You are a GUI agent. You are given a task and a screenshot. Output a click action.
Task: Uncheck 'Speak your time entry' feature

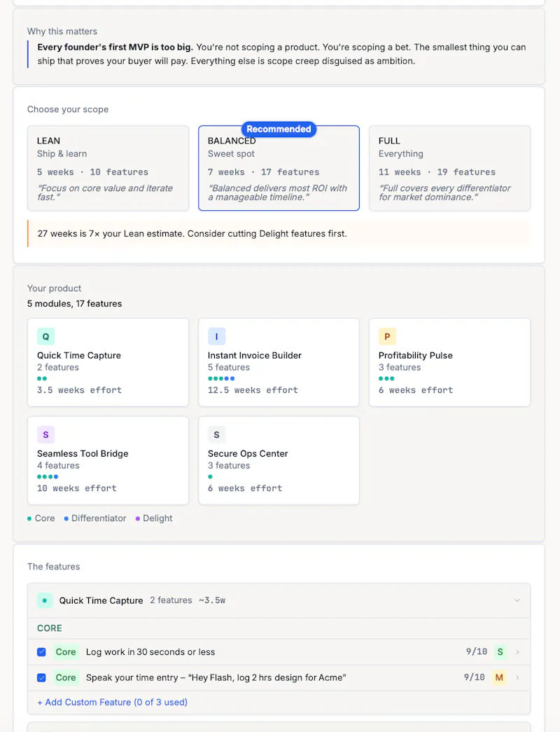pos(41,678)
